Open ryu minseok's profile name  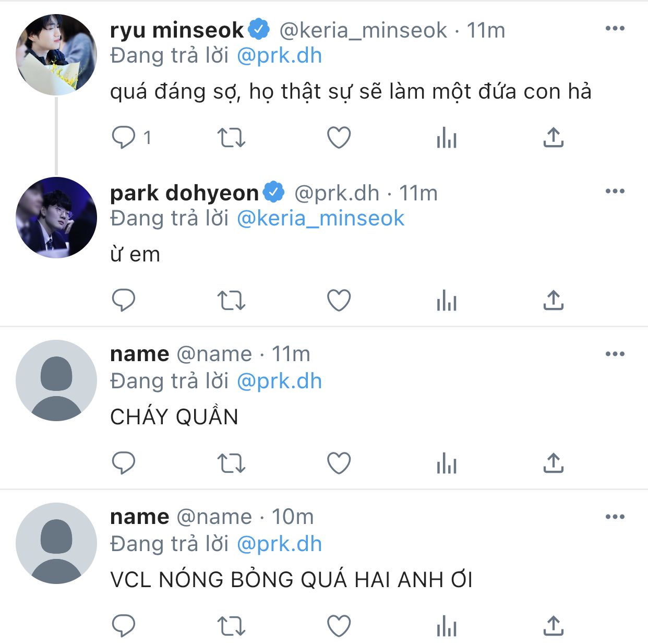[177, 30]
